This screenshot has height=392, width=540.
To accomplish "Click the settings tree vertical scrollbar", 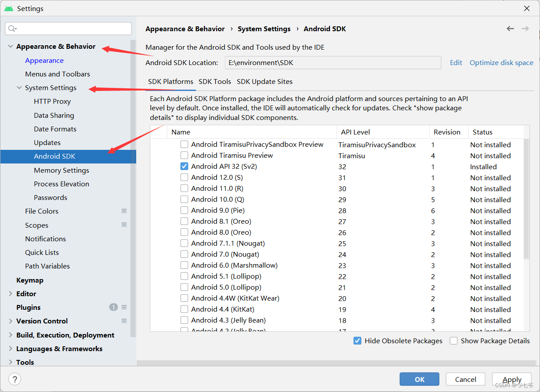I will (133, 188).
